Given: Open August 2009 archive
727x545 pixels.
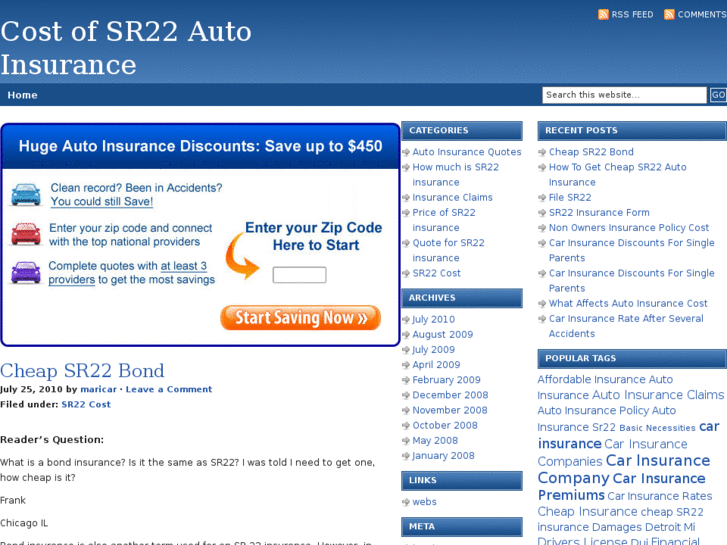Looking at the screenshot, I should point(443,334).
